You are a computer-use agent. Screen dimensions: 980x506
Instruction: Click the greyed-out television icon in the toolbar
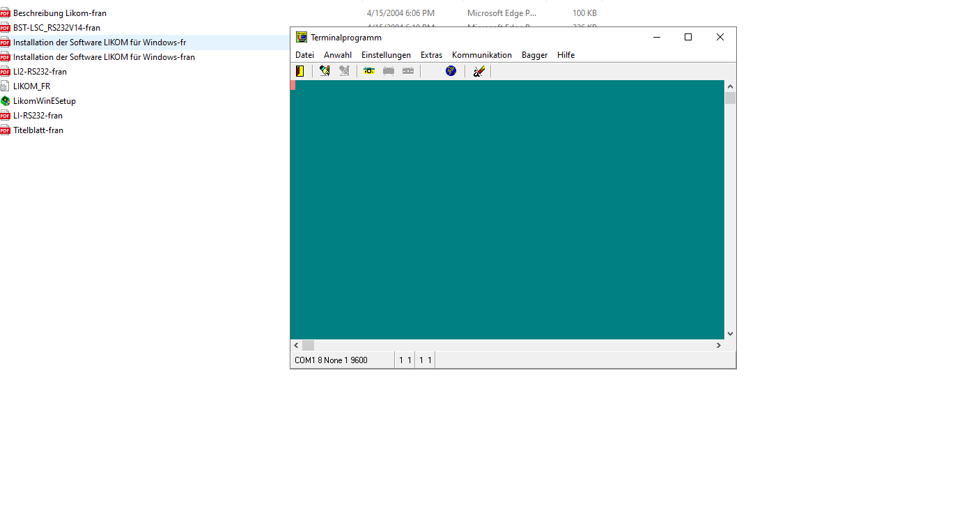point(389,71)
